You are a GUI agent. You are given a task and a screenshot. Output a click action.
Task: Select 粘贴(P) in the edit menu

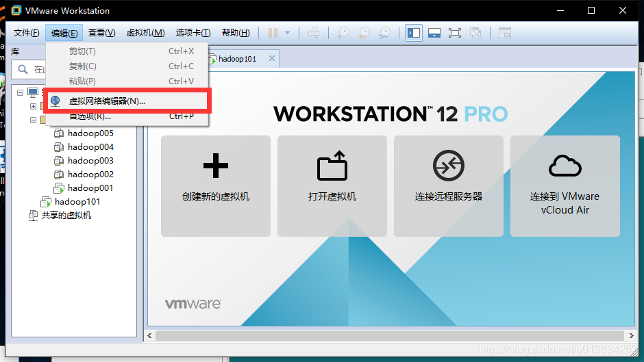coord(127,81)
